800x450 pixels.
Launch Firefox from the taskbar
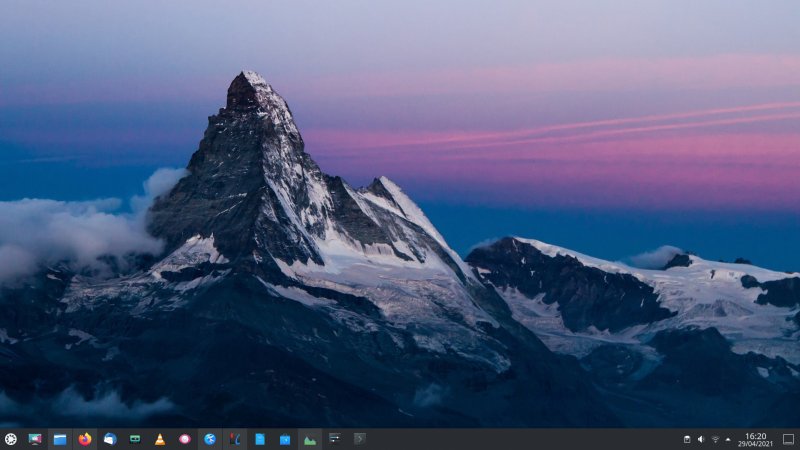coord(85,439)
